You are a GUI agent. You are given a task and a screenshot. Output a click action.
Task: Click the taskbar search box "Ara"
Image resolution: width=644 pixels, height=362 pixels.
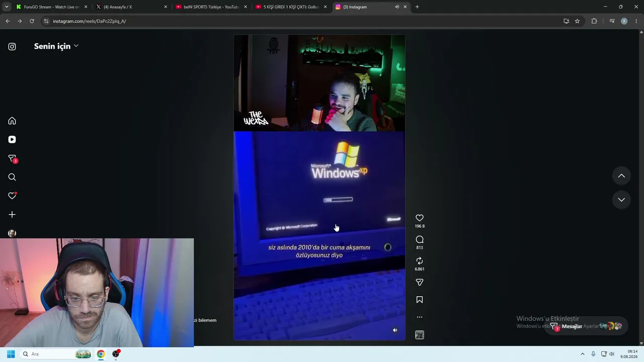pyautogui.click(x=56, y=354)
